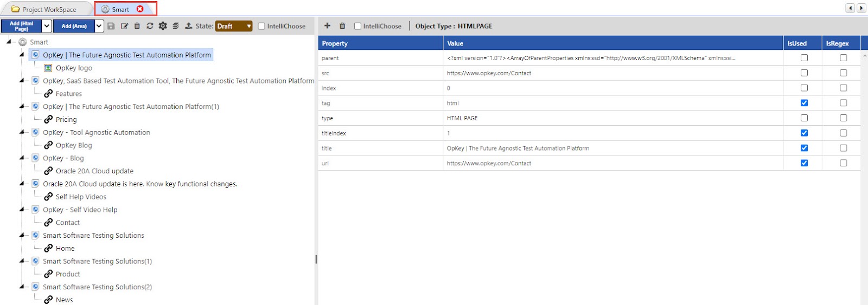The width and height of the screenshot is (868, 305).
Task: Click the IsRegex column header
Action: [841, 43]
